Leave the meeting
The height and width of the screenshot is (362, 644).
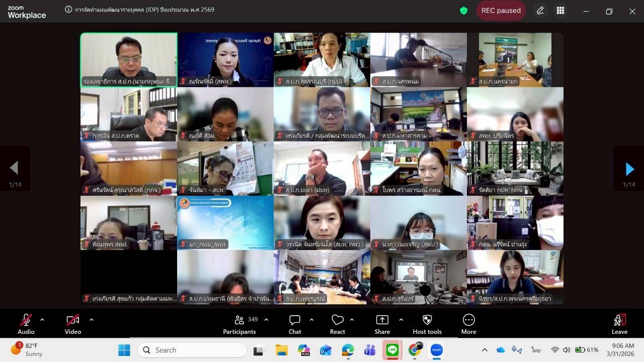(619, 324)
